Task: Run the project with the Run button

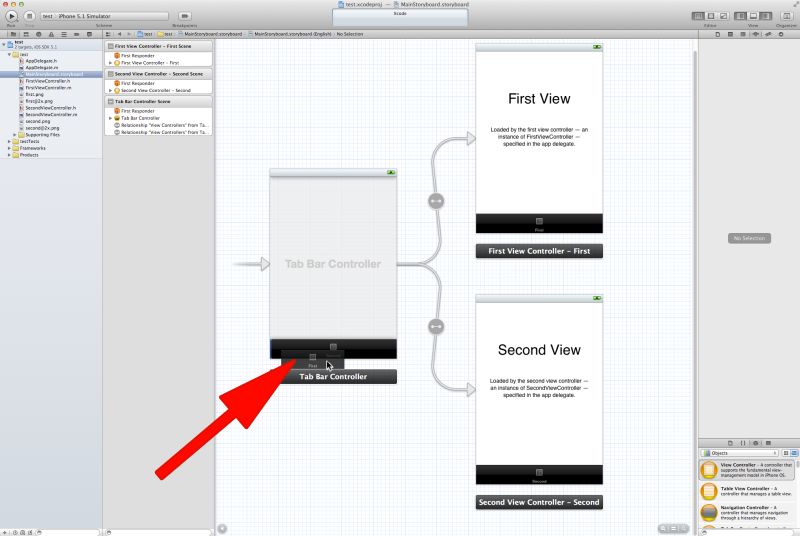Action: click(x=11, y=16)
